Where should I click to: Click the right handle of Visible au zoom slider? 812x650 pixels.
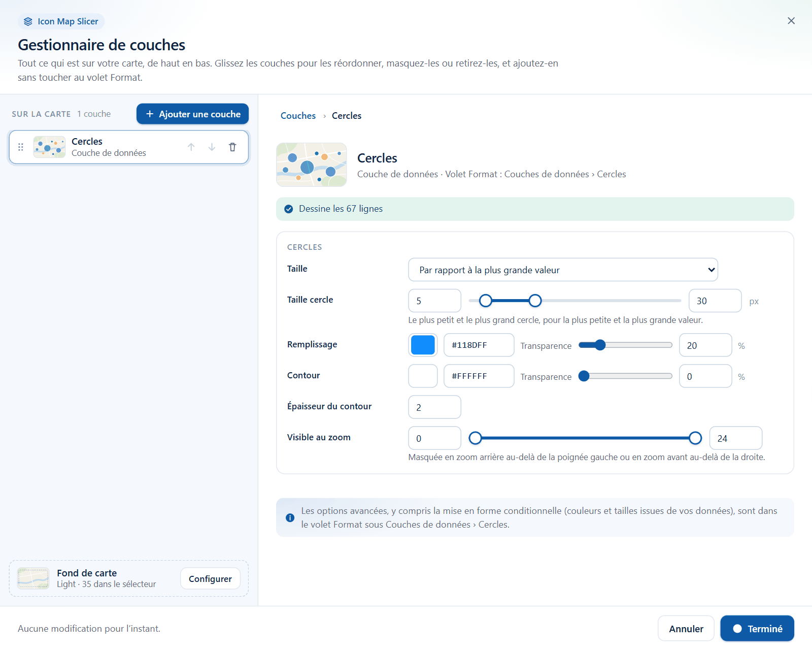tap(695, 438)
